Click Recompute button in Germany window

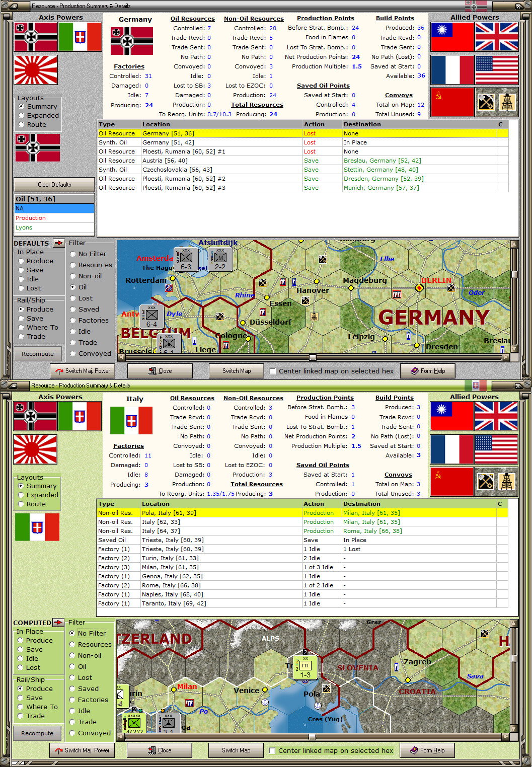38,354
